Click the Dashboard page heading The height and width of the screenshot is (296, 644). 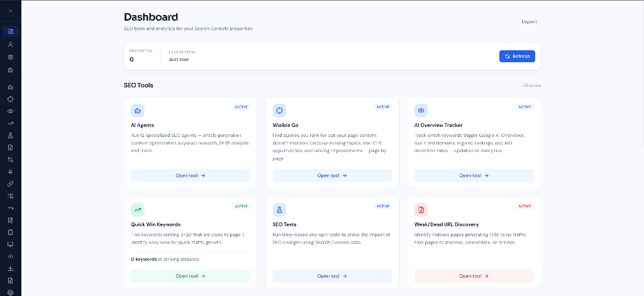[151, 17]
